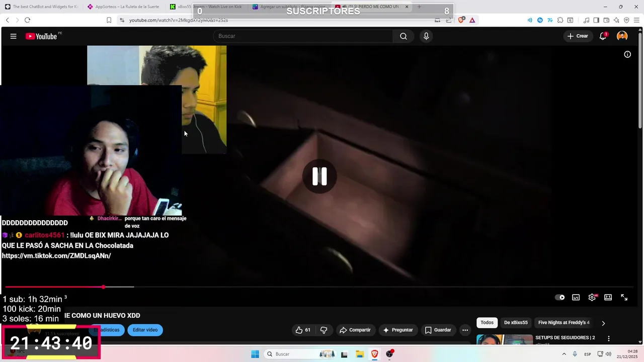This screenshot has width=644, height=362.
Task: Click the YouTube Buscar search field
Action: [303, 36]
